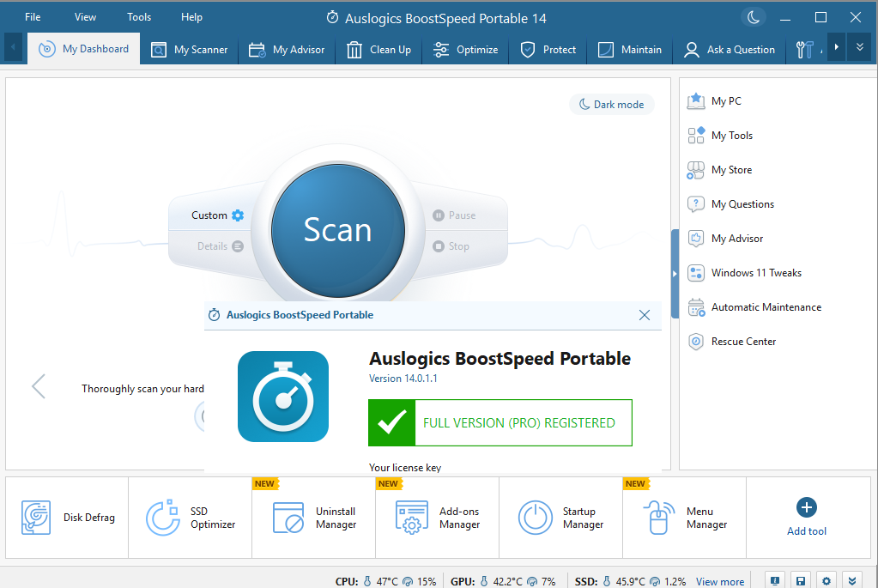Screen dimensions: 878x588
Task: Open My Questions in sidebar
Action: coord(730,204)
